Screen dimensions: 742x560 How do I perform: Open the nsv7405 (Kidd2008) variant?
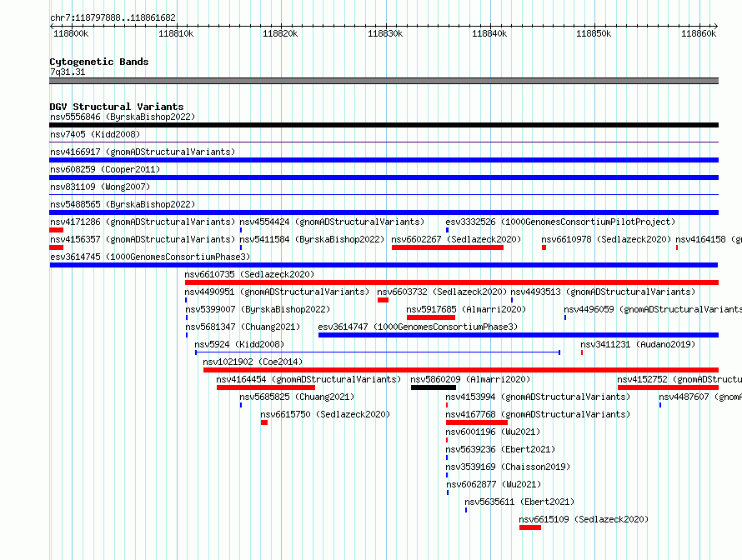(x=95, y=134)
